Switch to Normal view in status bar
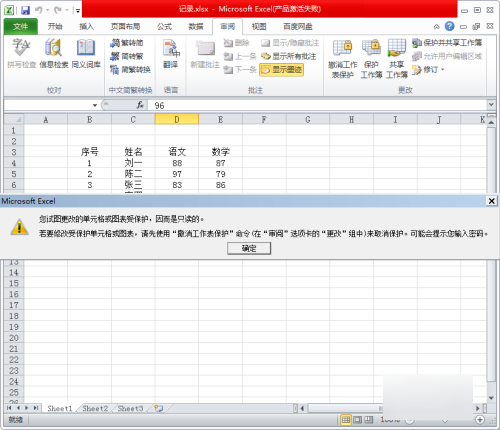The width and height of the screenshot is (500, 430). coord(346,420)
